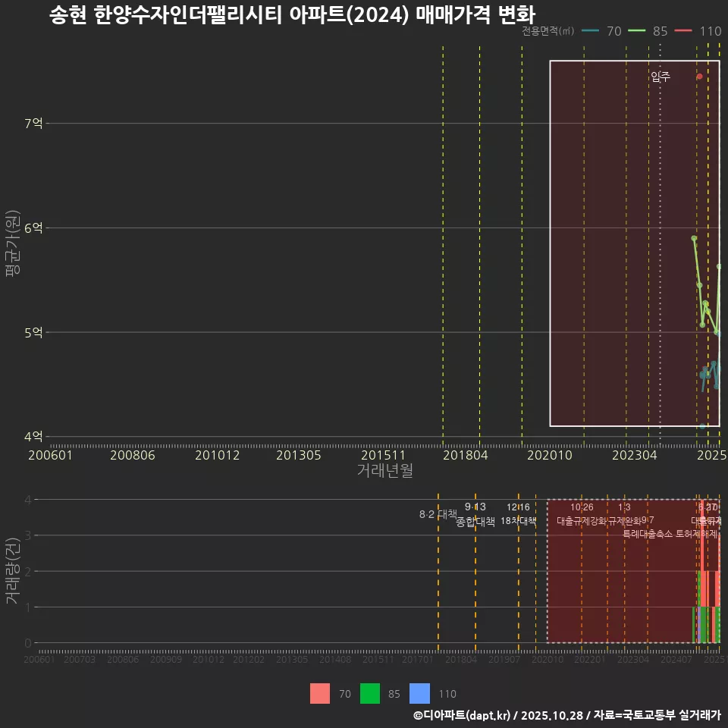Expand the zoomed chart region box
The image size is (728, 728).
pos(635,244)
